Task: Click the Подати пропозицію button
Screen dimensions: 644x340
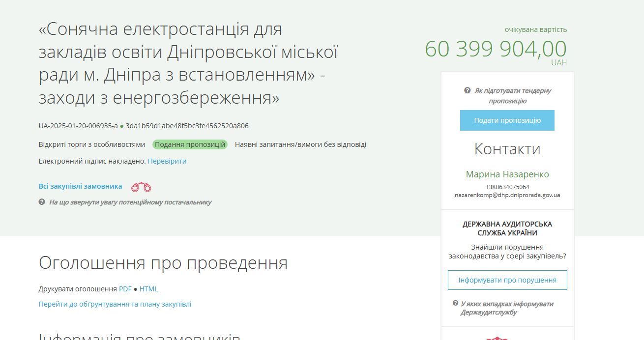Action: click(x=507, y=120)
